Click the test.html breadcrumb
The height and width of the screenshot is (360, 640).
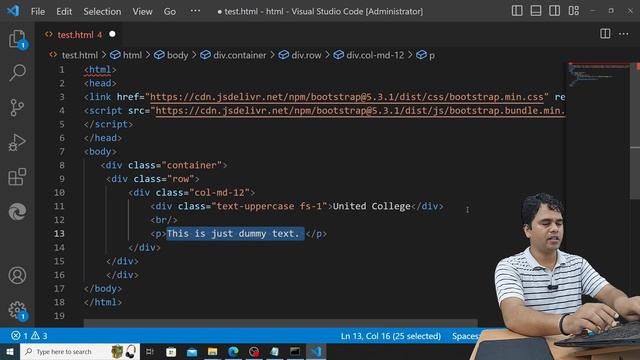(80, 55)
